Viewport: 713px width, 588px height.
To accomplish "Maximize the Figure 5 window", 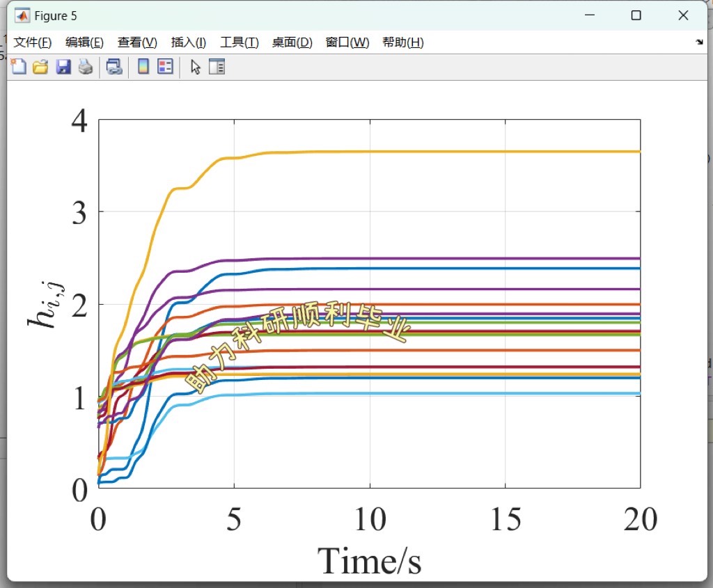I will point(636,15).
